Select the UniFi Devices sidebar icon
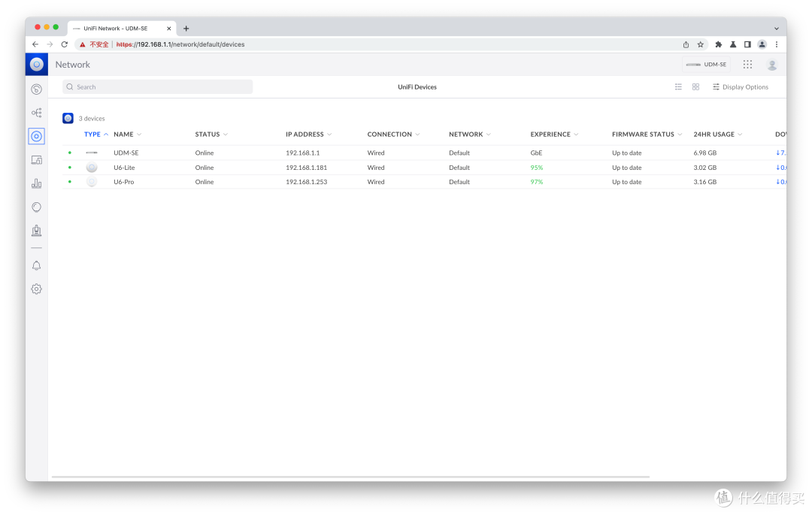The height and width of the screenshot is (515, 812). pyautogui.click(x=36, y=136)
